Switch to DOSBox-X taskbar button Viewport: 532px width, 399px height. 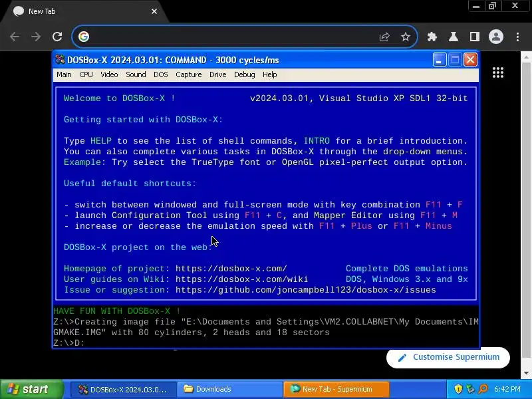[x=124, y=389]
